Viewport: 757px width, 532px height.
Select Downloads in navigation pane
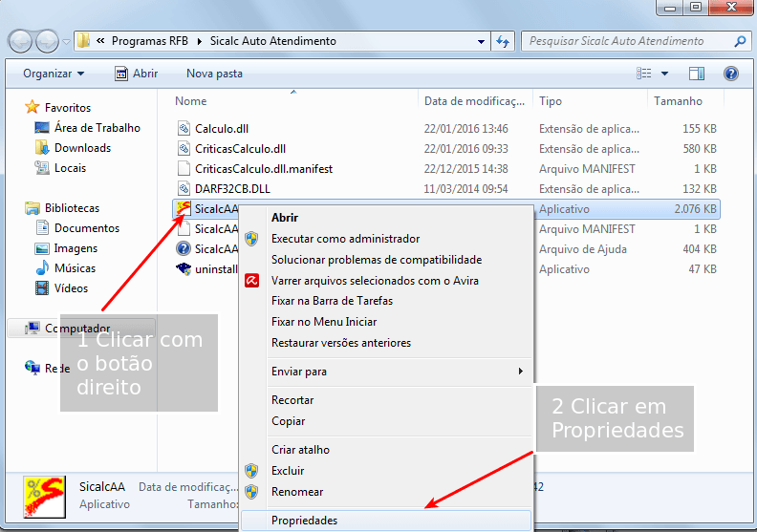(x=82, y=148)
